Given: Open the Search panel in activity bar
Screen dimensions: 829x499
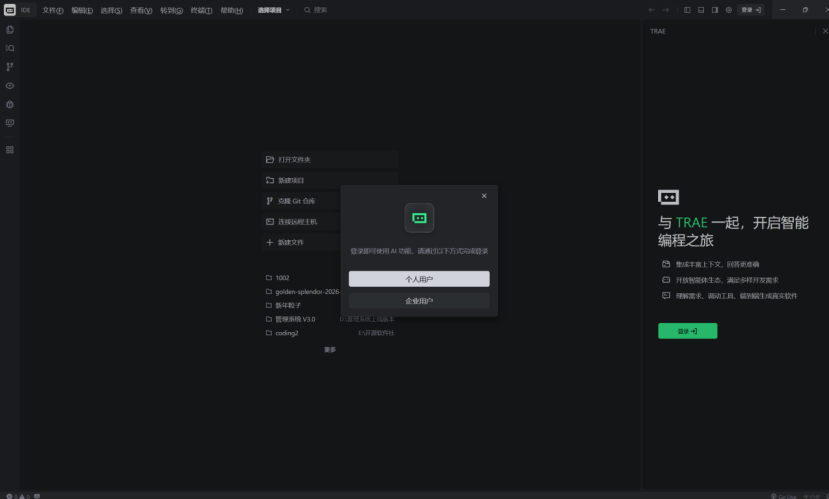Looking at the screenshot, I should (x=10, y=48).
